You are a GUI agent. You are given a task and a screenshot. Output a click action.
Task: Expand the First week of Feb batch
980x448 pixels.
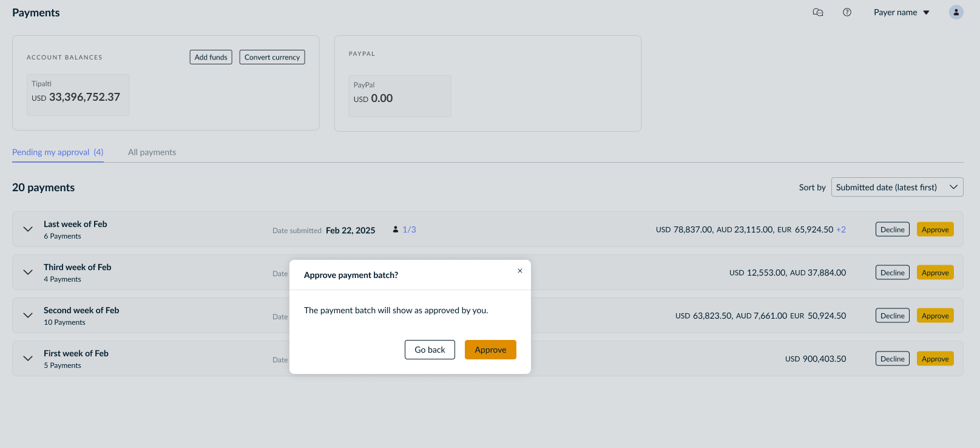28,359
